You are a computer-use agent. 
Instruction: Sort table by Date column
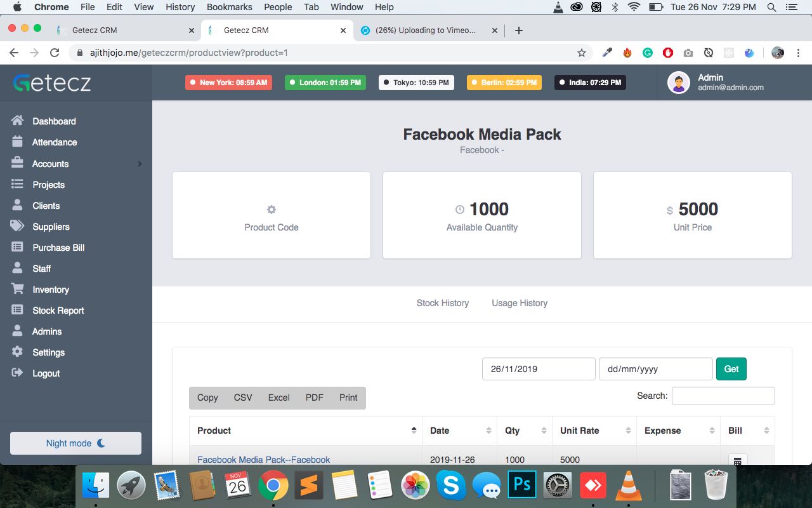pos(460,431)
